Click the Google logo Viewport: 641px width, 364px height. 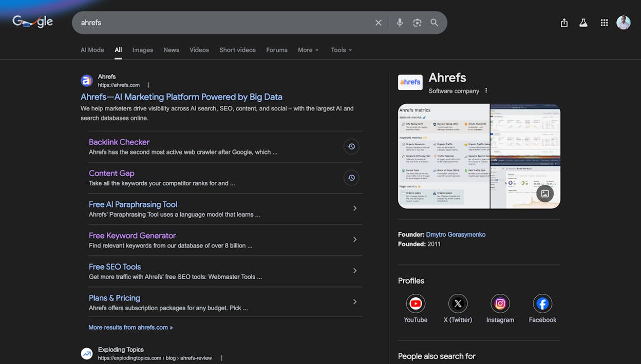pos(33,22)
